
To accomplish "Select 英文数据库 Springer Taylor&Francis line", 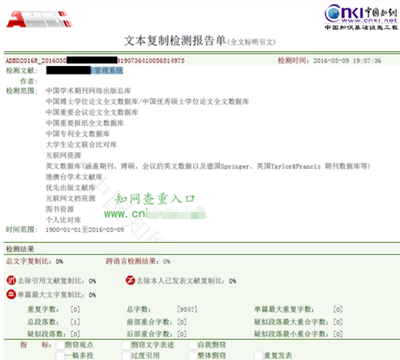I will click(x=208, y=166).
